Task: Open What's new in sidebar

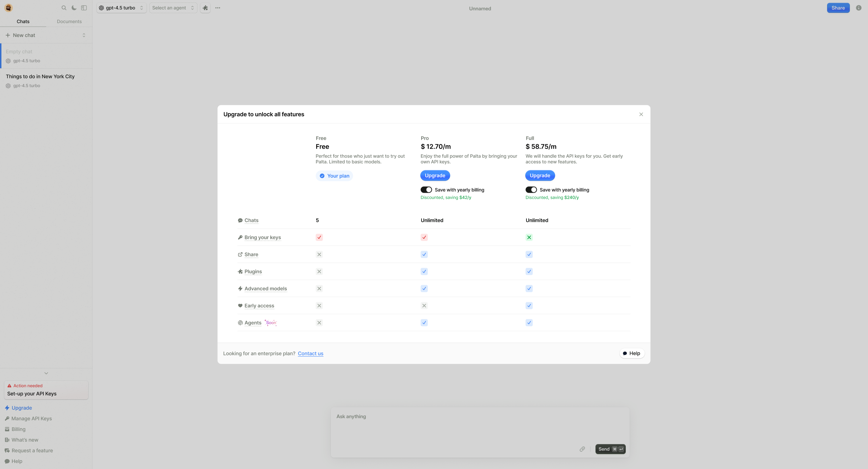Action: click(x=21, y=440)
